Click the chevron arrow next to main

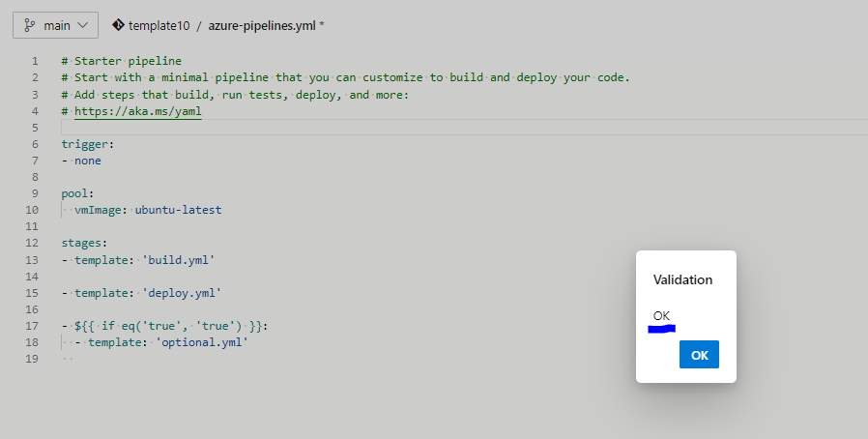(x=83, y=25)
